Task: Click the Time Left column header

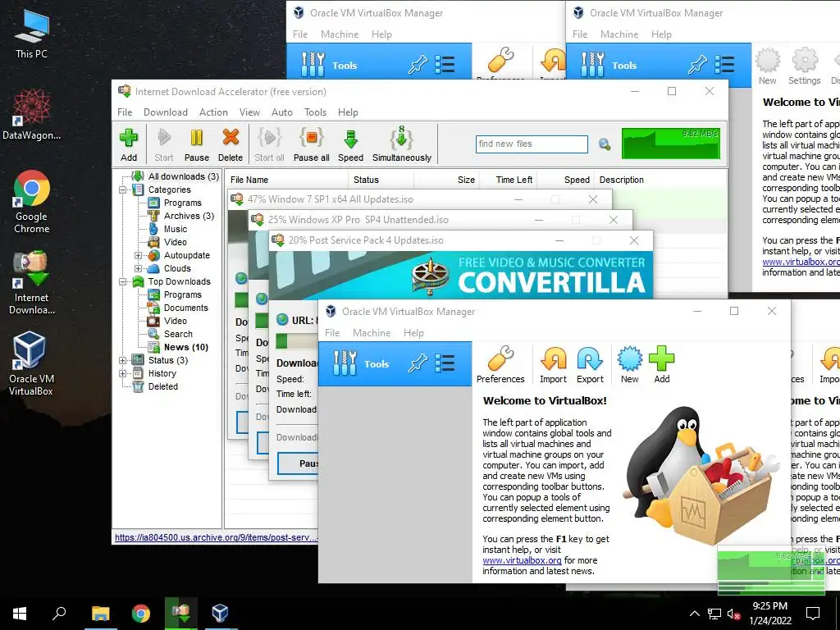Action: [x=509, y=180]
